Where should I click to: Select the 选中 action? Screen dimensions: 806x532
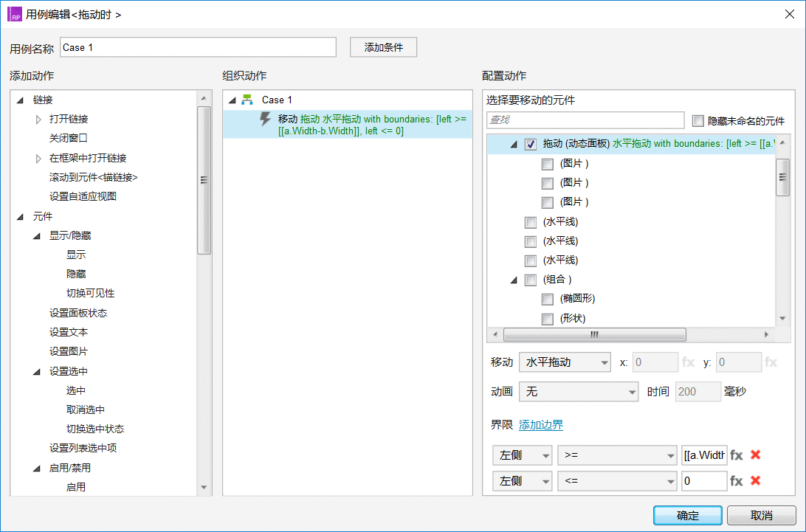76,390
